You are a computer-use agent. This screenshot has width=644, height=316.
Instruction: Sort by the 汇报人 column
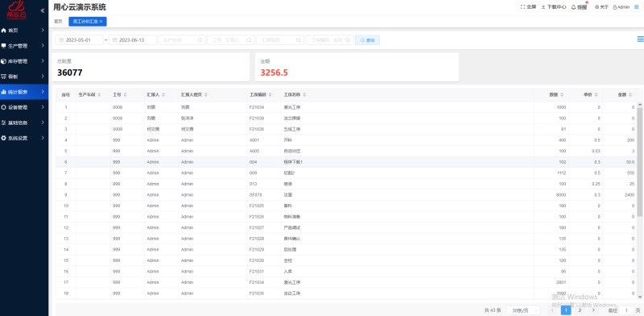pyautogui.click(x=163, y=95)
